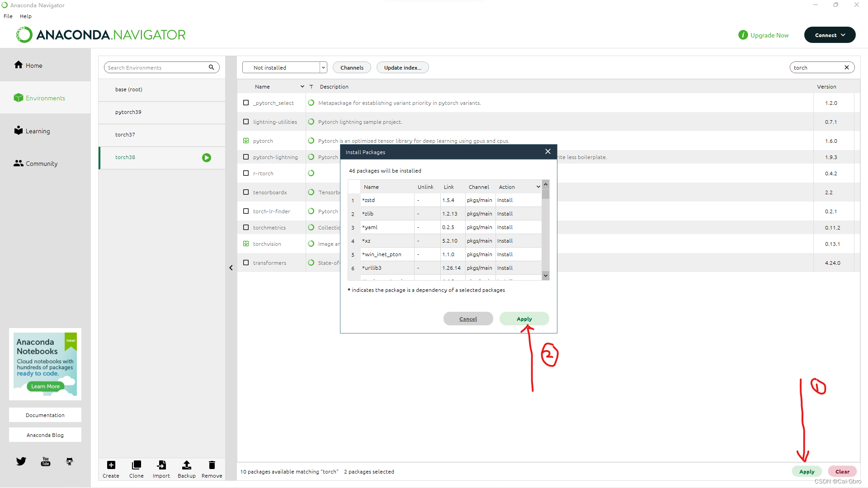868x488 pixels.
Task: Uncheck the pytorch package
Action: (246, 141)
